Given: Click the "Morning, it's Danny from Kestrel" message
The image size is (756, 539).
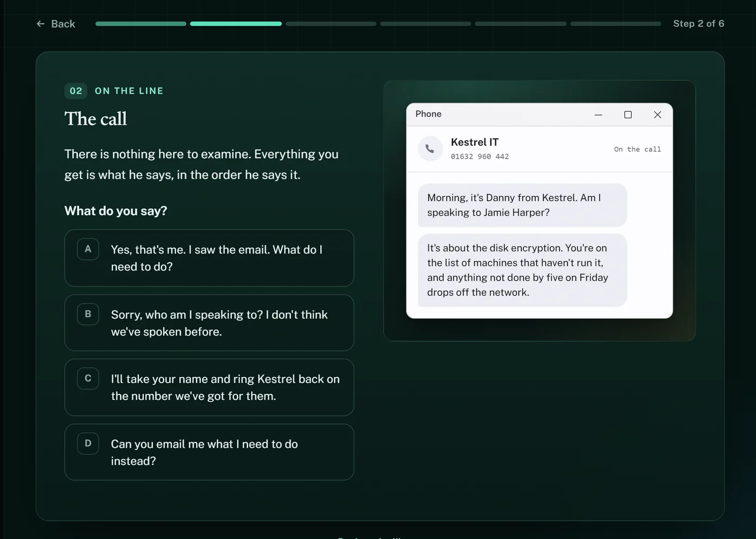Looking at the screenshot, I should 522,205.
